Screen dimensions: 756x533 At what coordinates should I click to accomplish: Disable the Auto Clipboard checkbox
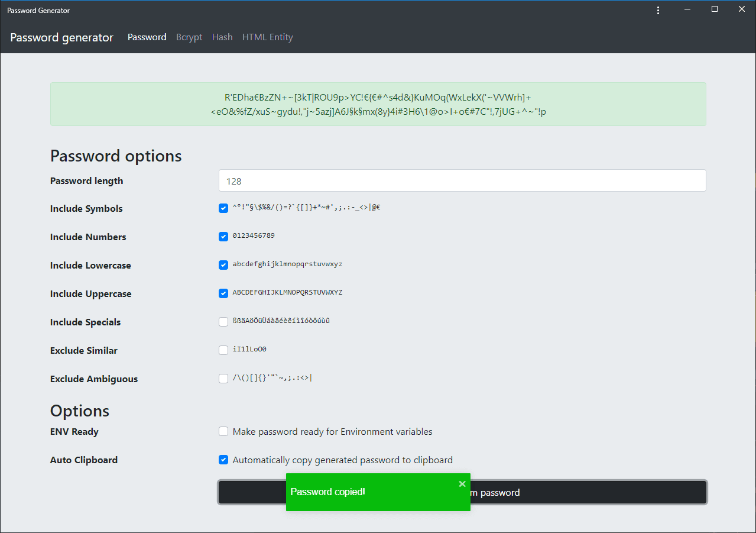(223, 460)
